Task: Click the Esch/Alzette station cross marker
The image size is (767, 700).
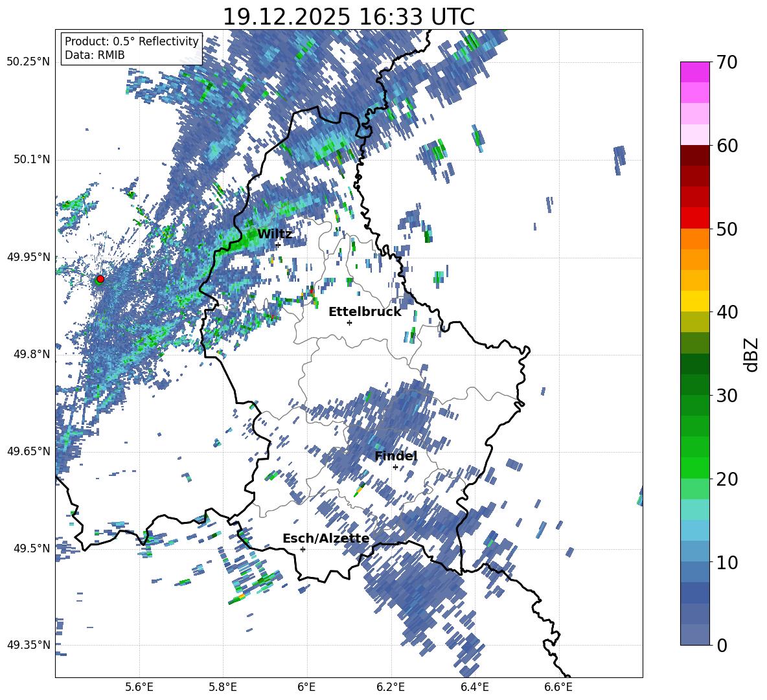Action: [303, 549]
